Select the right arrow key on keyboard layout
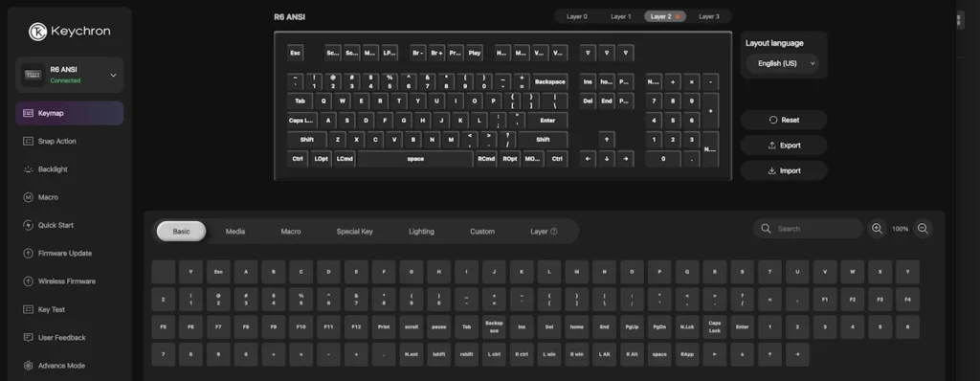The height and width of the screenshot is (381, 980). pyautogui.click(x=625, y=159)
